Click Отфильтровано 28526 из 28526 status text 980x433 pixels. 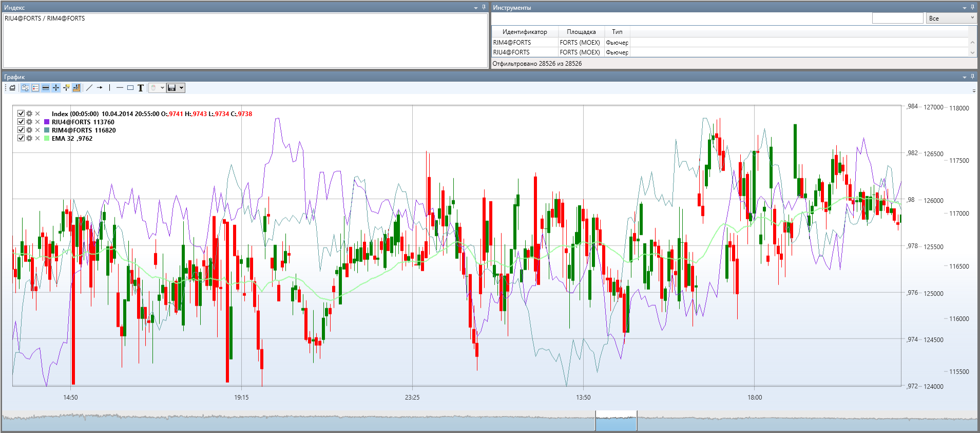pyautogui.click(x=537, y=64)
